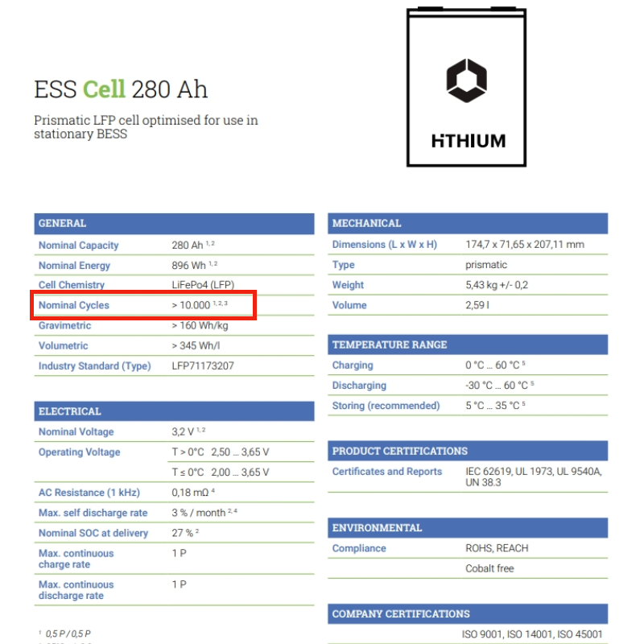
Task: Click the '2,59 l' value
Action: click(477, 305)
